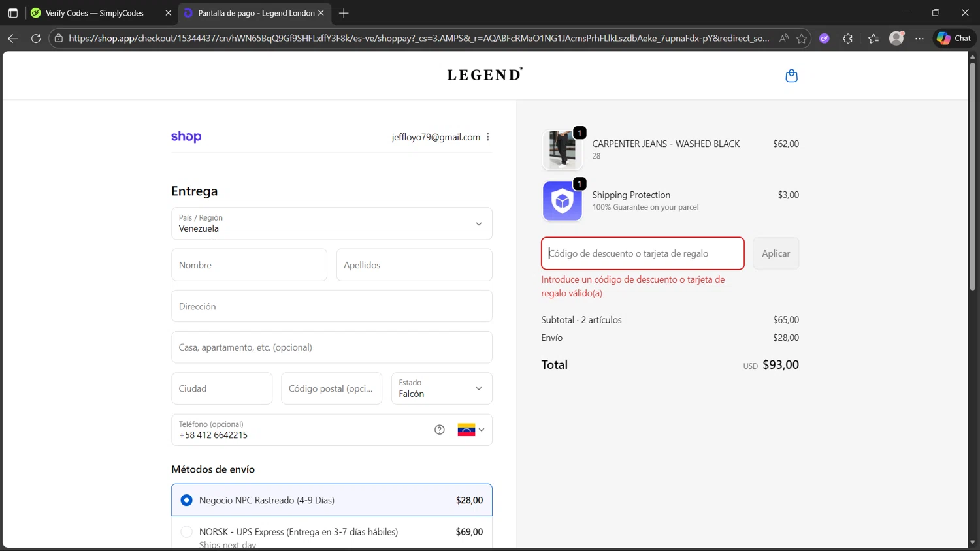Click the jeffloyo79@gmail.com email text

(x=436, y=137)
